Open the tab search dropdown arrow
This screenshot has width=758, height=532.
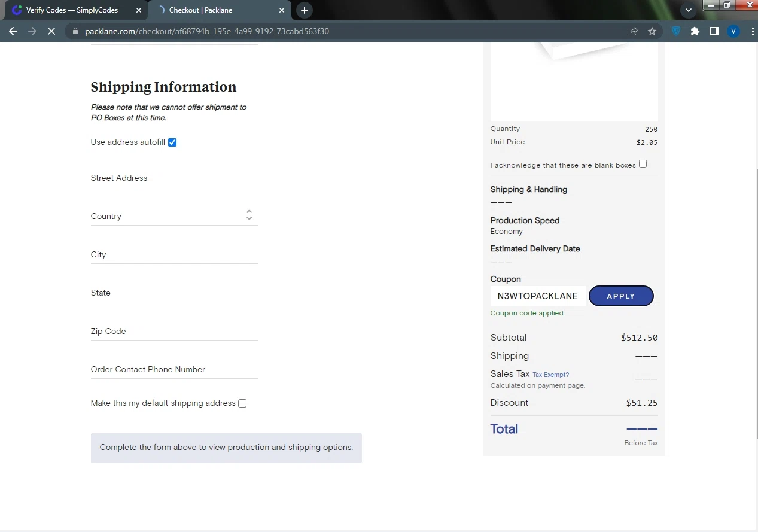689,10
